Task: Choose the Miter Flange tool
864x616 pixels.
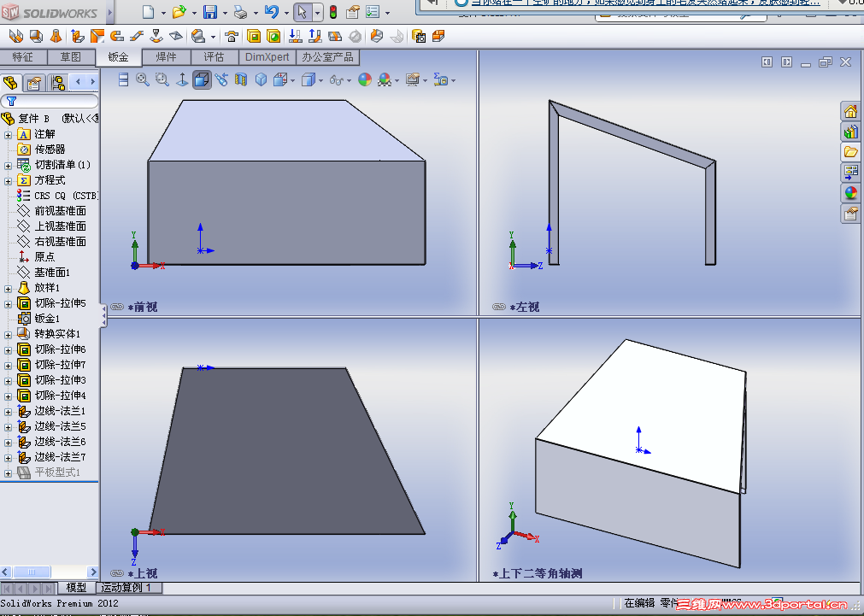Action: click(x=97, y=37)
